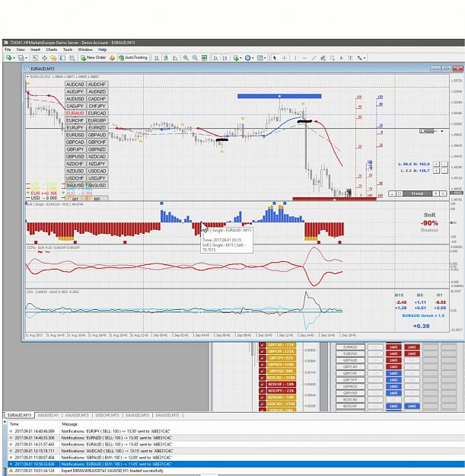This screenshot has width=465, height=476.
Task: Select the GBPUSD pair button
Action: click(75, 156)
